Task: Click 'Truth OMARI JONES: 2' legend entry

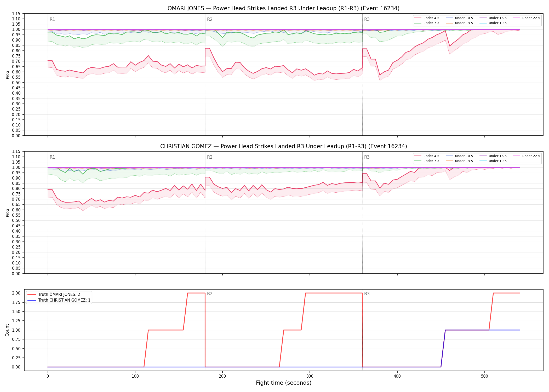Action: pyautogui.click(x=59, y=295)
